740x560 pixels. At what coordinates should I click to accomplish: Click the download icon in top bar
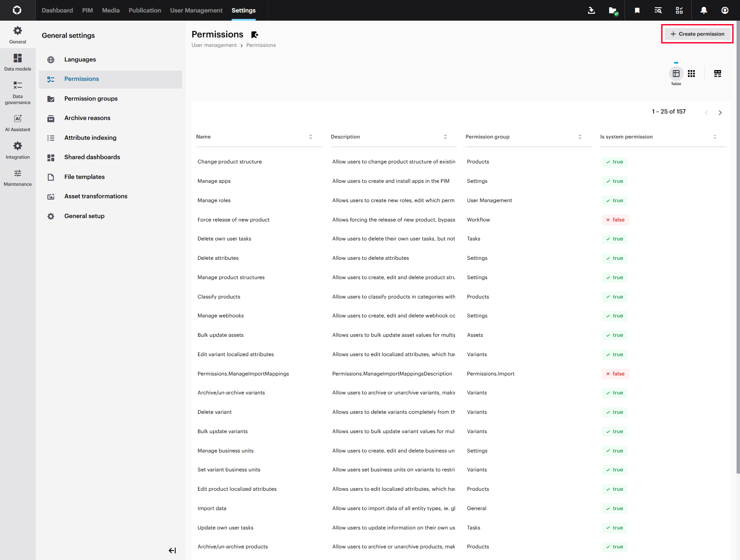click(591, 10)
